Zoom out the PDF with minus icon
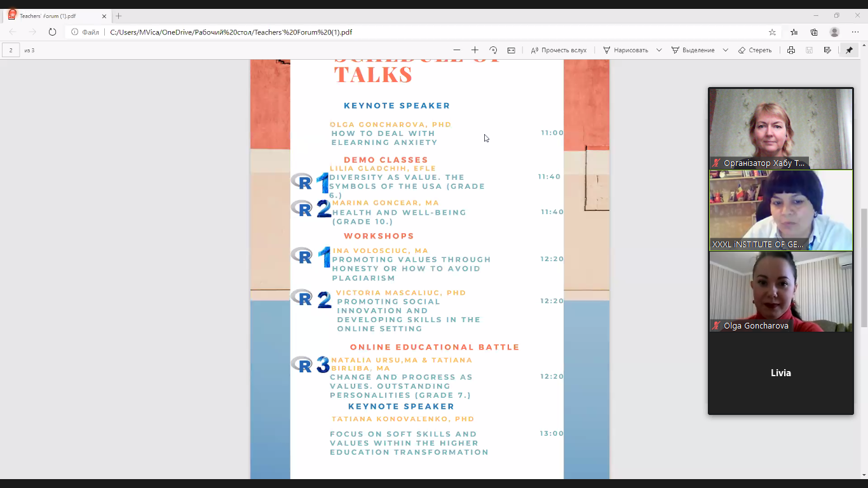Viewport: 868px width, 488px height. [456, 50]
